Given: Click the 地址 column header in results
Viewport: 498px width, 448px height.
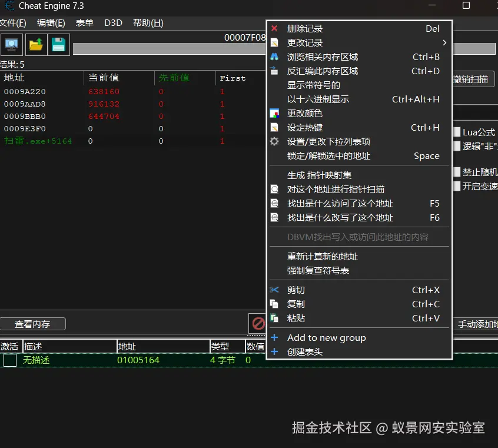Looking at the screenshot, I should pyautogui.click(x=41, y=78).
